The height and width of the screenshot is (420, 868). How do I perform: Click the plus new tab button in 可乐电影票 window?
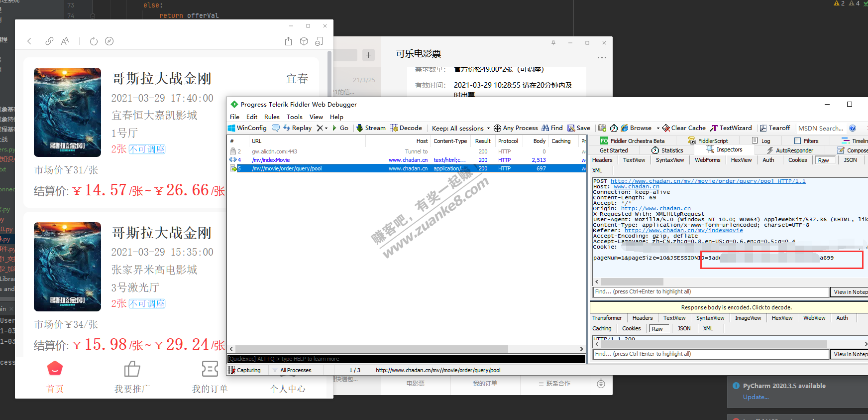[368, 55]
